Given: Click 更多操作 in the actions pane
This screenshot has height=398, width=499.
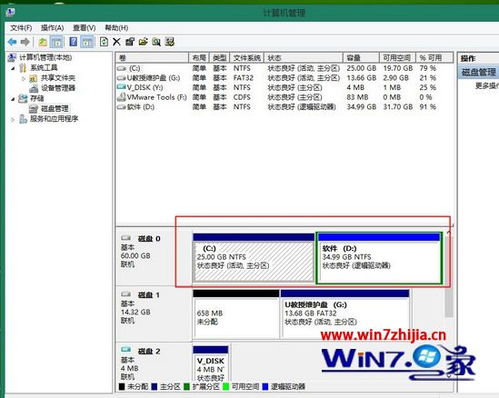Looking at the screenshot, I should (487, 86).
